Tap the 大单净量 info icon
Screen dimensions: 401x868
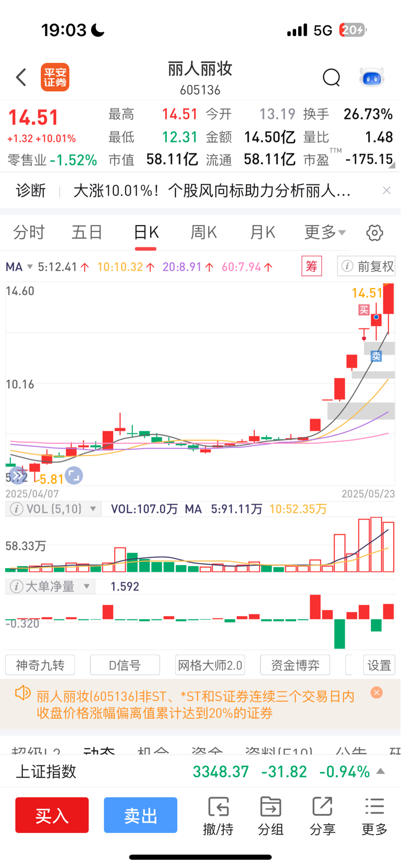tap(17, 587)
